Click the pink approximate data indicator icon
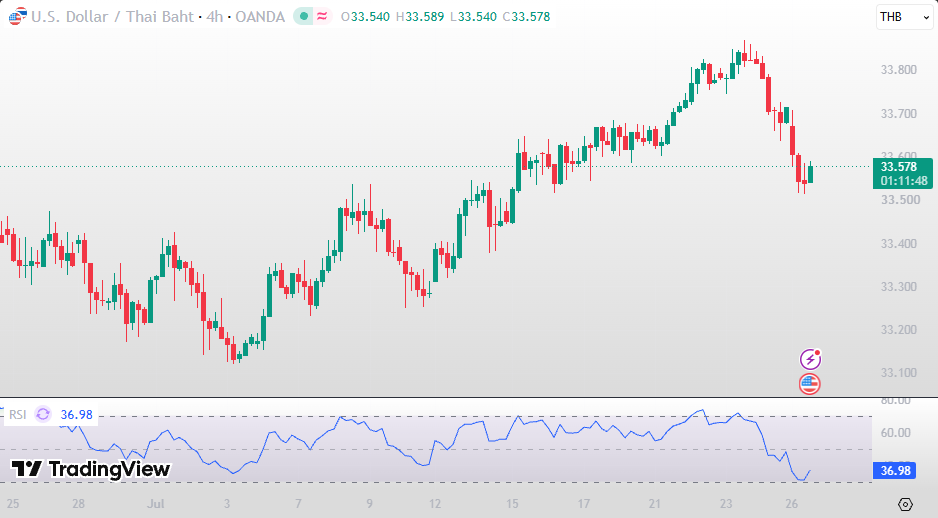 322,17
